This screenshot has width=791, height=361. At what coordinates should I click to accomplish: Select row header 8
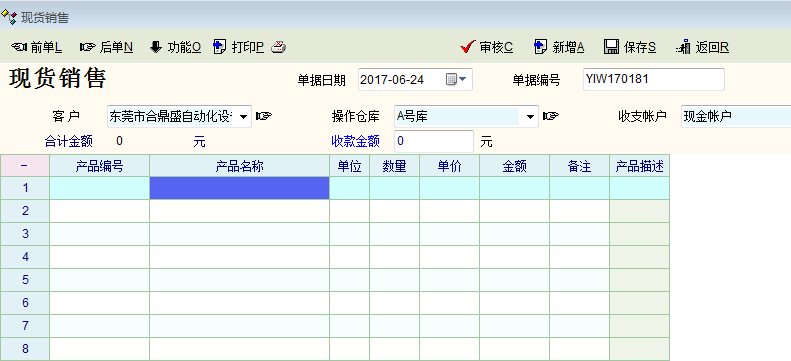(25, 349)
